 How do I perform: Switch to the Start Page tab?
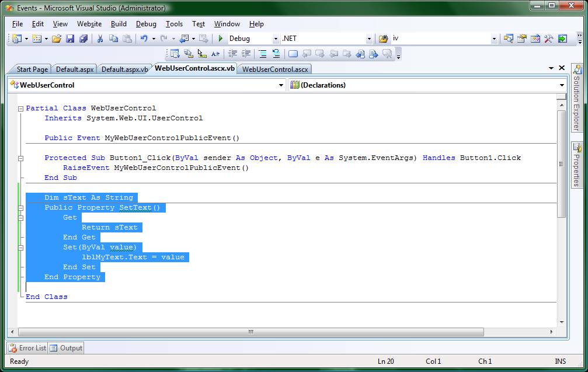[32, 69]
